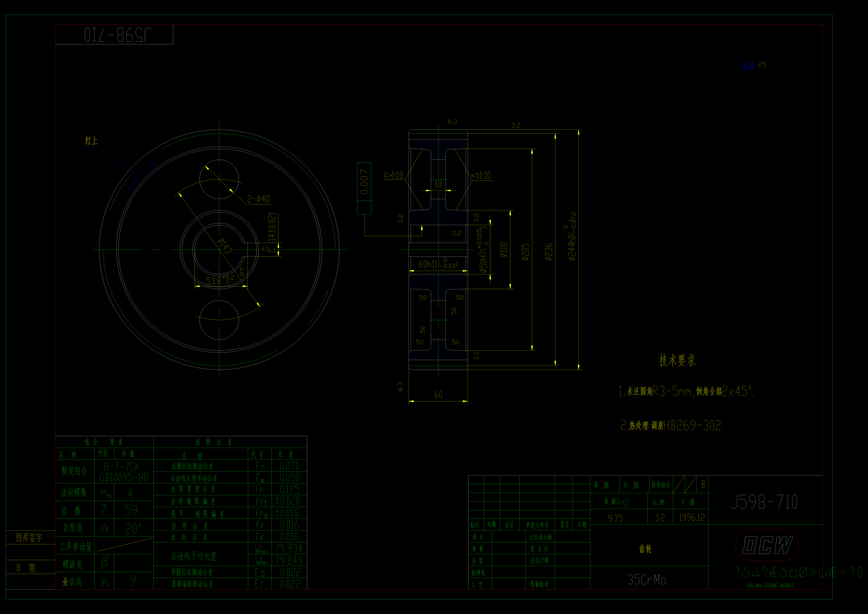Click the "更改文件号" revision column header
868x614 pixels.
[537, 525]
